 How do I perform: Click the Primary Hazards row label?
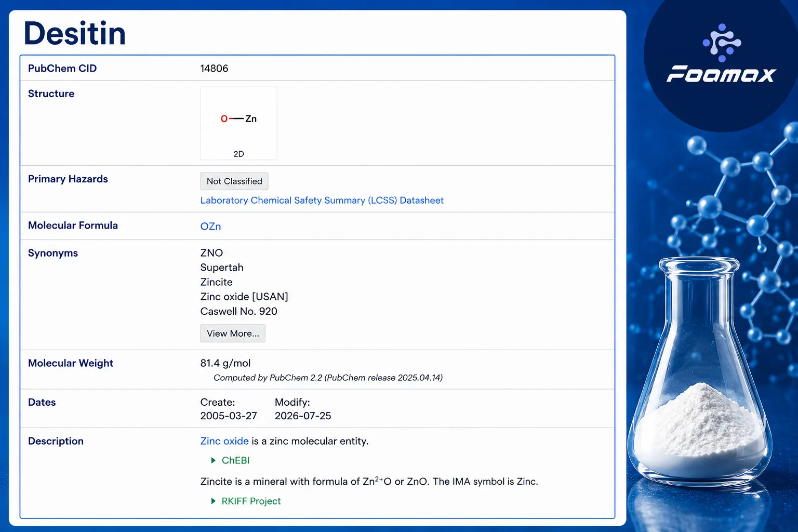click(68, 179)
